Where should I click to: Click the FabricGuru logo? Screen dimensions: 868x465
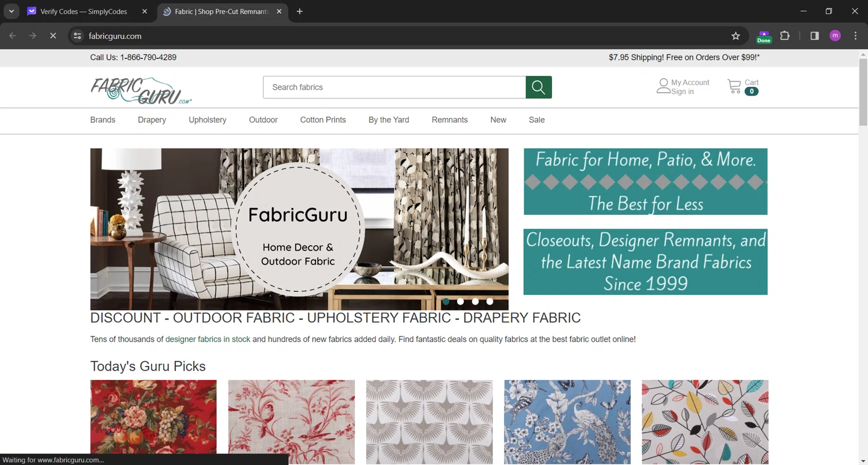141,90
